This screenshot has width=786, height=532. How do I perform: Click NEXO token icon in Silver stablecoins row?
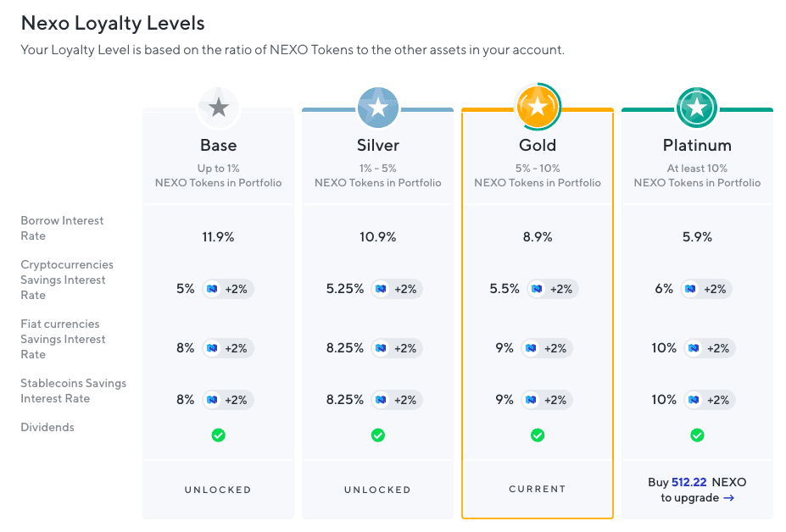point(381,400)
